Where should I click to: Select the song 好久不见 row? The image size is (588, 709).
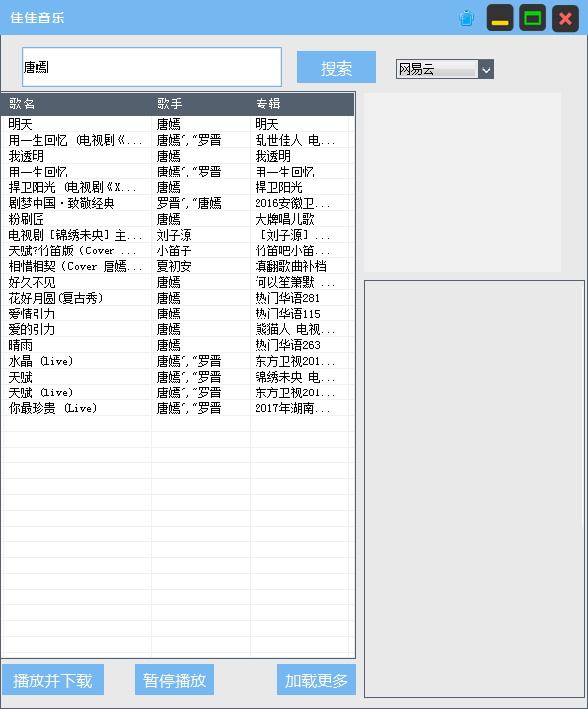(178, 282)
